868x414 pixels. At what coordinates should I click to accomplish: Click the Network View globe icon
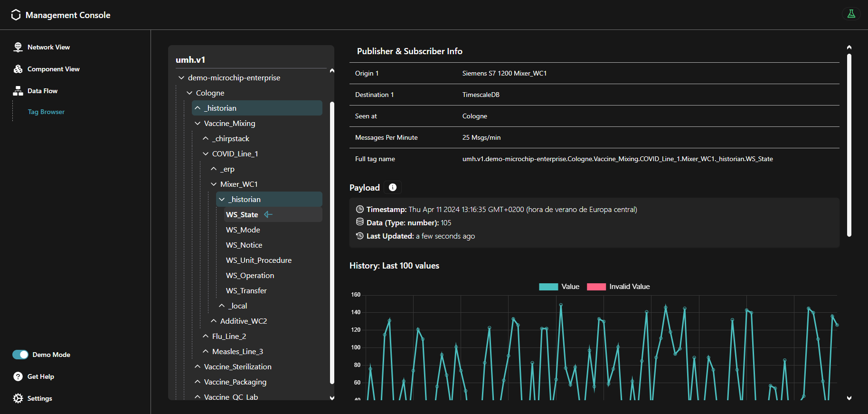pos(18,47)
